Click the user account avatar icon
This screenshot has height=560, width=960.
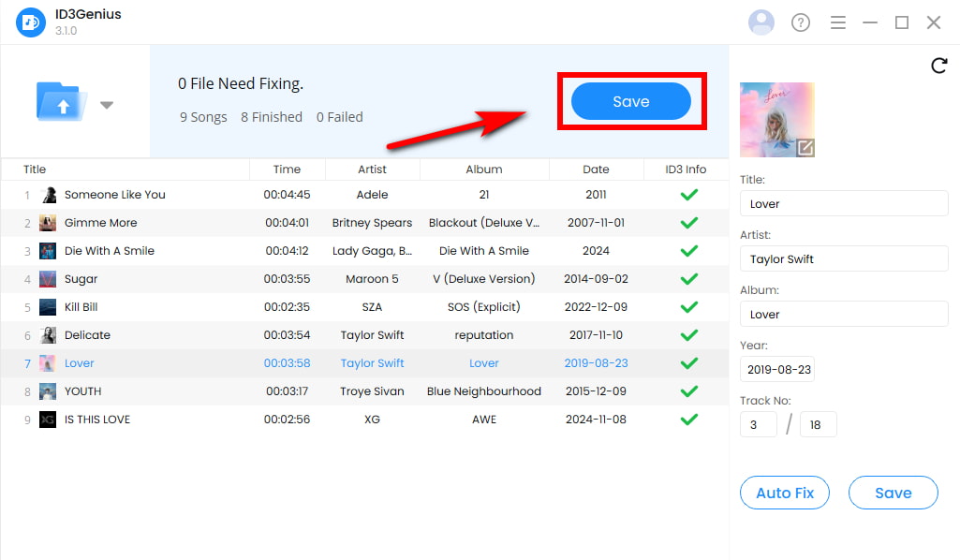coord(763,22)
